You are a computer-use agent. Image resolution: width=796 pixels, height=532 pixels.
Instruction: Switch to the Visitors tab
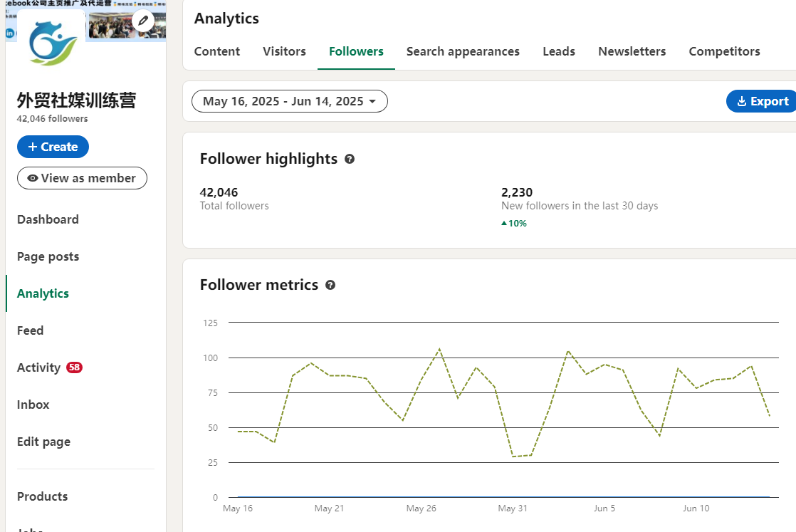pyautogui.click(x=284, y=51)
